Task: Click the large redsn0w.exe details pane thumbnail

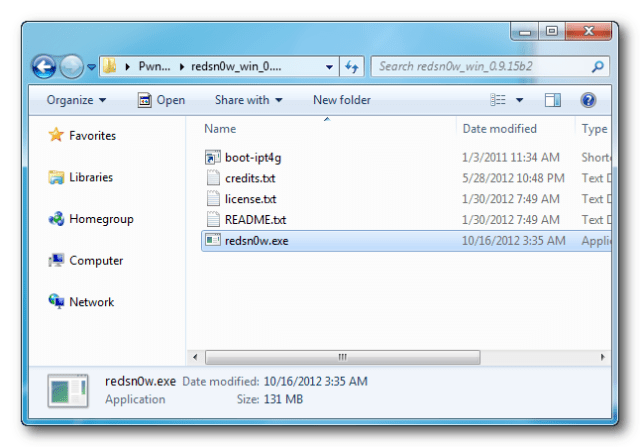Action: (68, 391)
